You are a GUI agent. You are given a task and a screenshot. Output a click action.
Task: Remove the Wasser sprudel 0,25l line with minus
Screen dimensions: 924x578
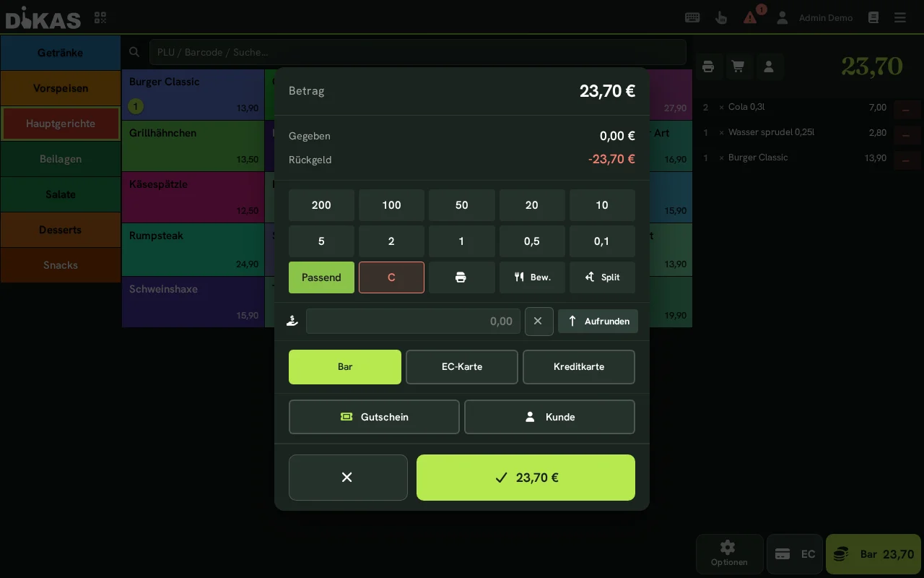pyautogui.click(x=906, y=135)
